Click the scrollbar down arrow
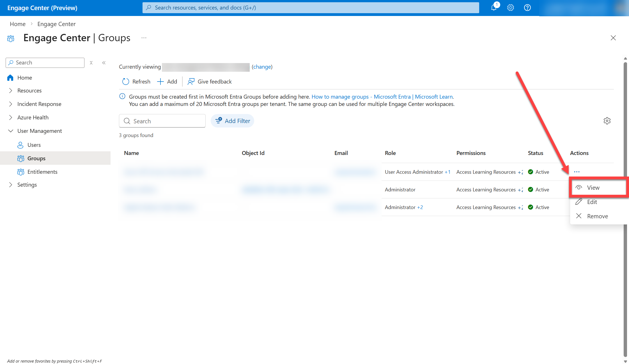629x364 pixels. tap(625, 361)
